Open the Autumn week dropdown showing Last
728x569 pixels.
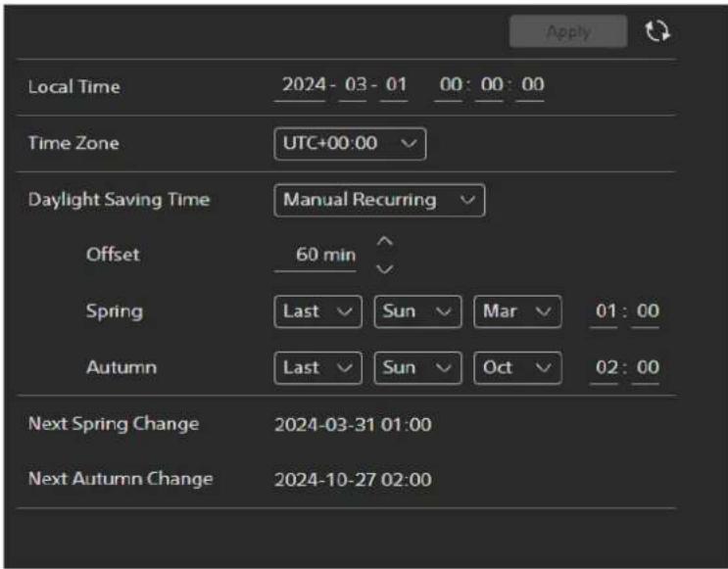coord(318,368)
